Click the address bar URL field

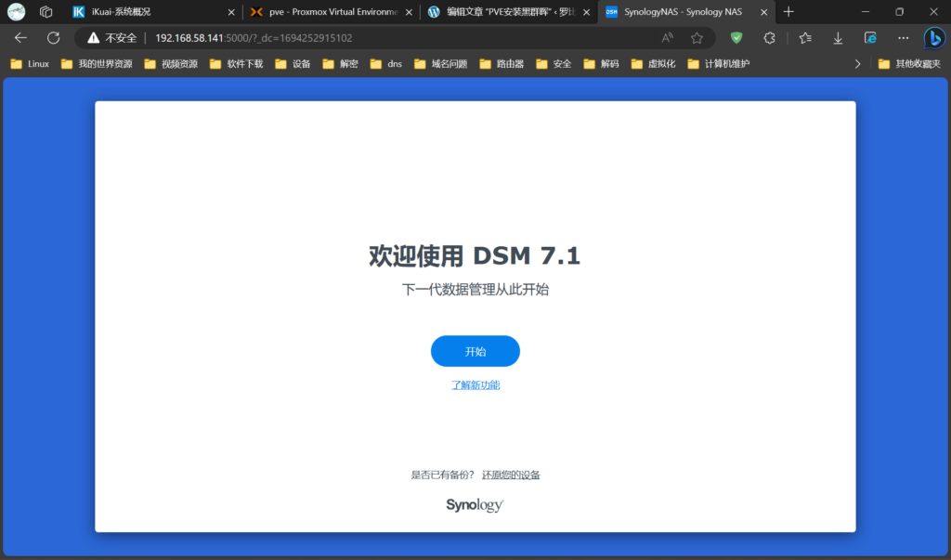pyautogui.click(x=371, y=38)
